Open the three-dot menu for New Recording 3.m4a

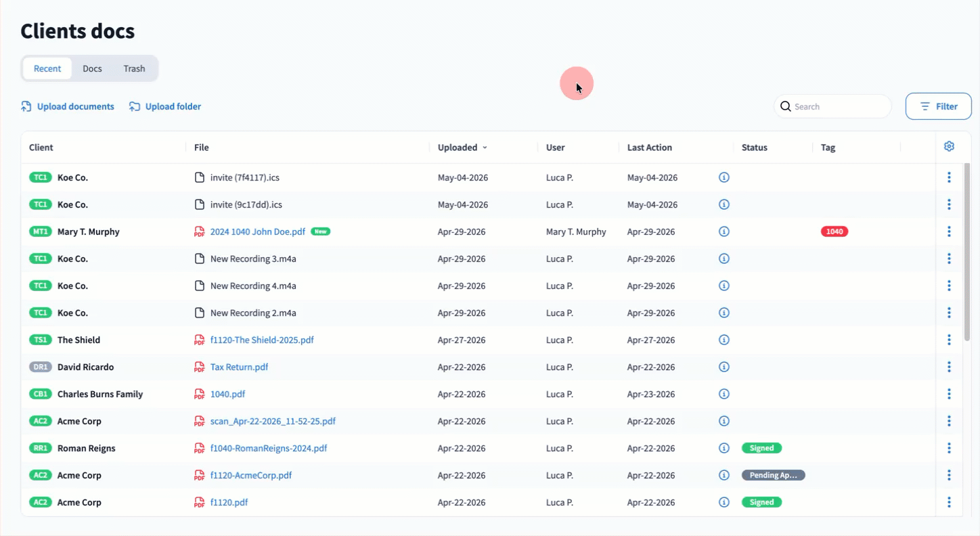click(x=949, y=259)
